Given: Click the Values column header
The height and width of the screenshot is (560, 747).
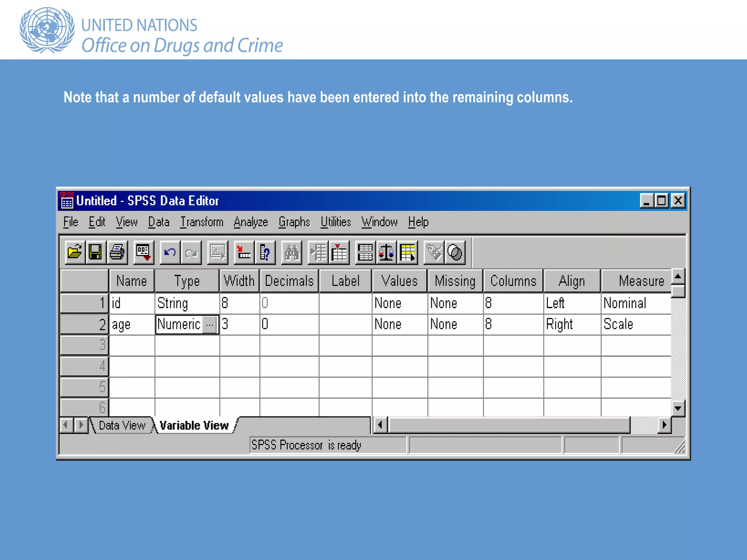Looking at the screenshot, I should (x=400, y=281).
